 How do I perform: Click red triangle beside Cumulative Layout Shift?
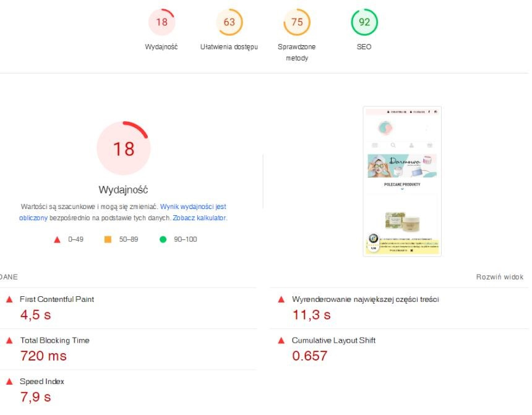coord(281,341)
